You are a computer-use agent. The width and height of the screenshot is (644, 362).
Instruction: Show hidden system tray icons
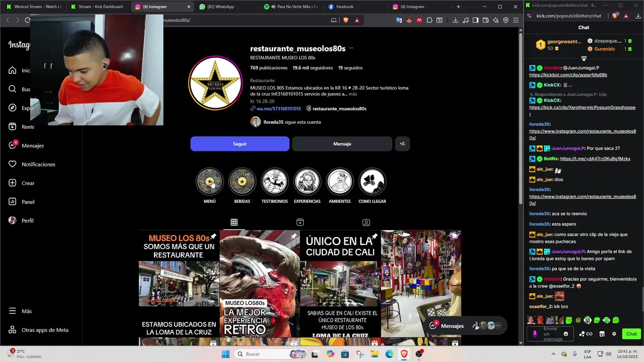point(553,354)
